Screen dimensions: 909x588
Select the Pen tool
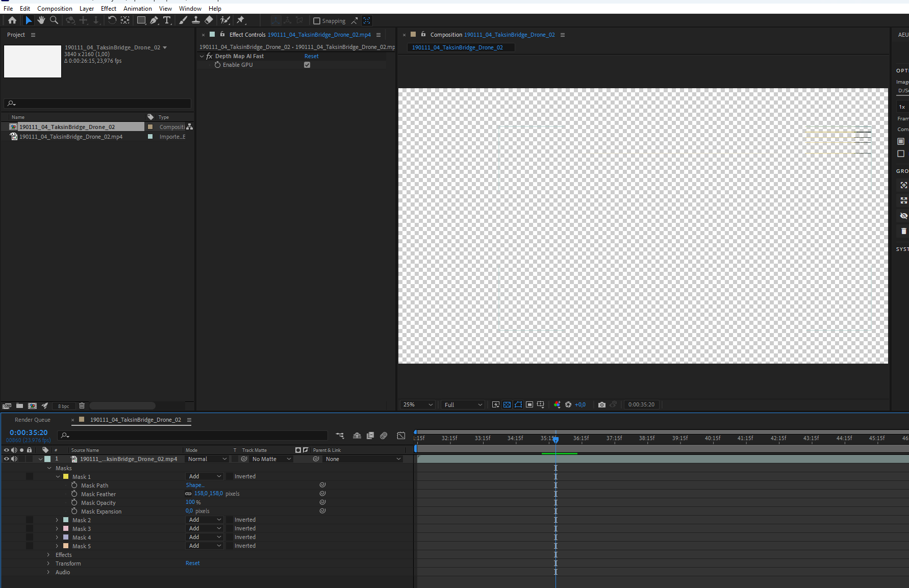[154, 20]
